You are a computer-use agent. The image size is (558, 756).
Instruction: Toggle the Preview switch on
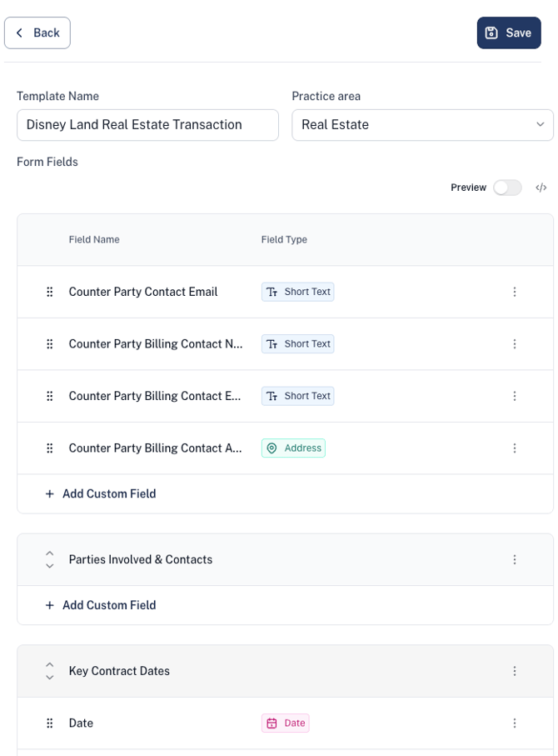pyautogui.click(x=507, y=188)
